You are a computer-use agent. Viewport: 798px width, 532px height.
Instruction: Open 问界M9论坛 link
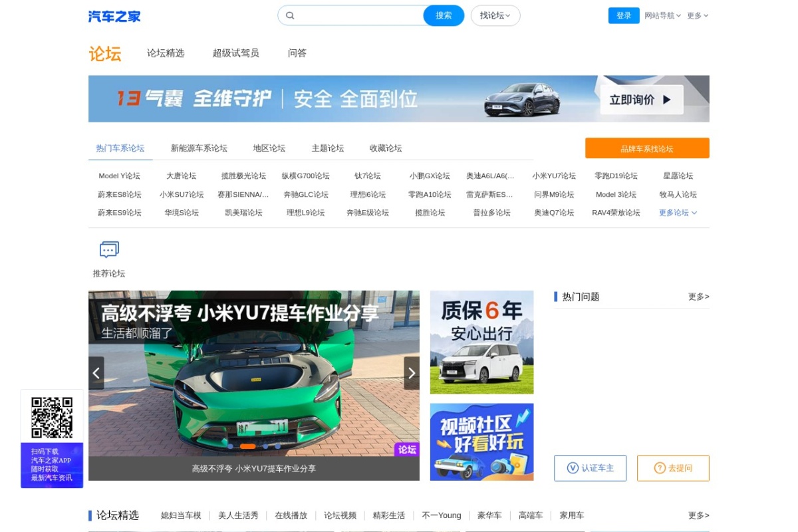click(x=554, y=195)
